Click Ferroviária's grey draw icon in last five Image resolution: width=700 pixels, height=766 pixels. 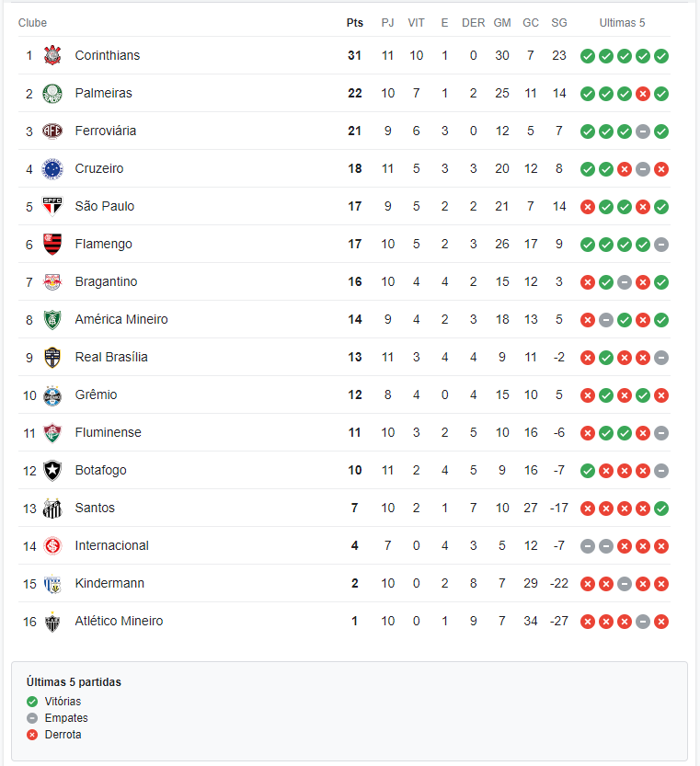tap(643, 131)
